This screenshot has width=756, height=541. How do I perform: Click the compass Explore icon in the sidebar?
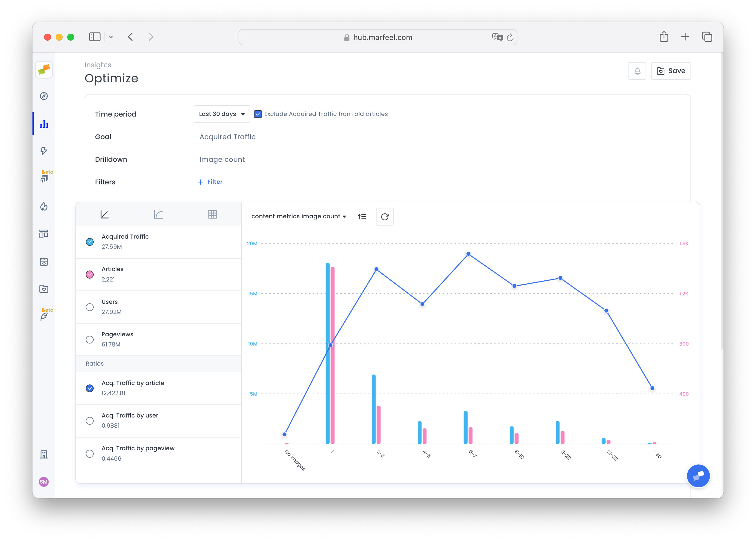(x=44, y=96)
